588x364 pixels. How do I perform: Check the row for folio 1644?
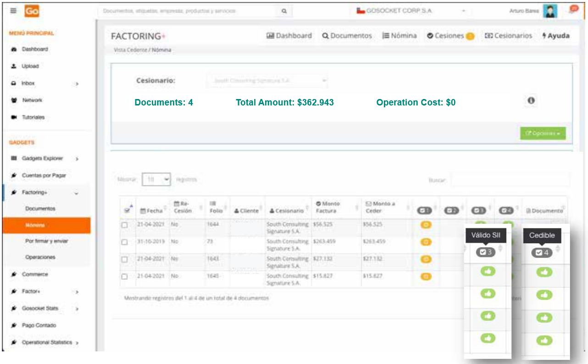tap(124, 225)
